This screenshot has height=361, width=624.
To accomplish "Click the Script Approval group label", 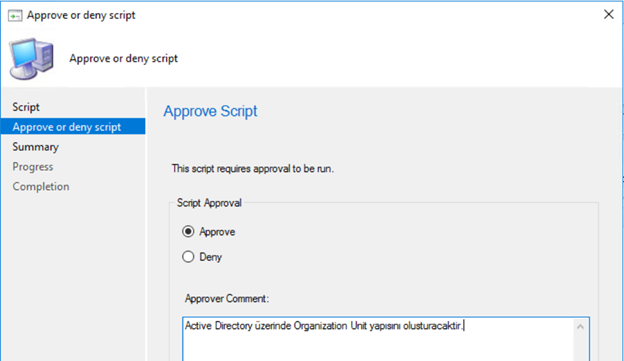I will point(209,203).
